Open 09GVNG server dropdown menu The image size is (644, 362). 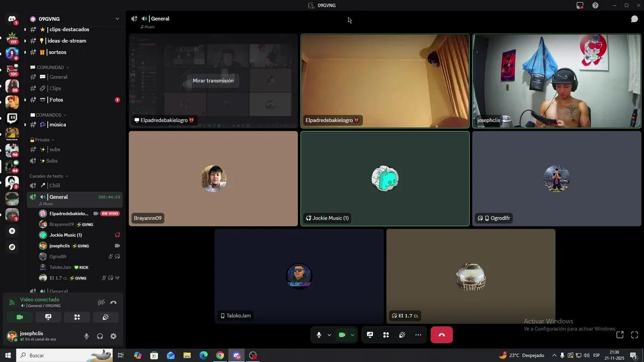coord(117,19)
